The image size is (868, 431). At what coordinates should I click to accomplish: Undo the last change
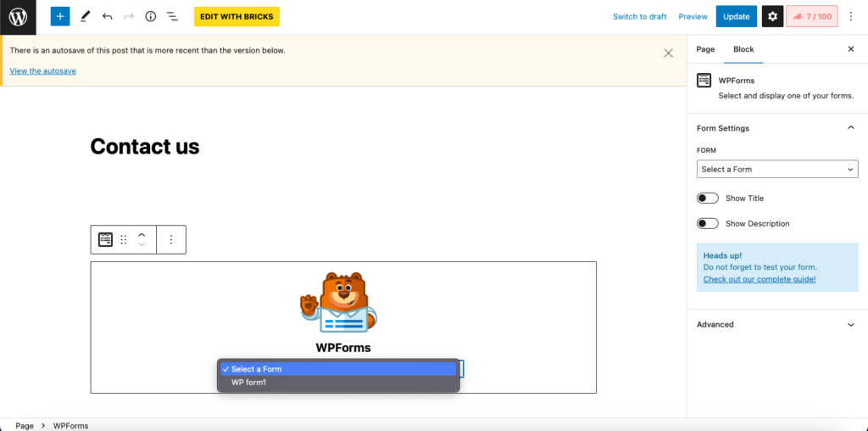click(x=107, y=17)
